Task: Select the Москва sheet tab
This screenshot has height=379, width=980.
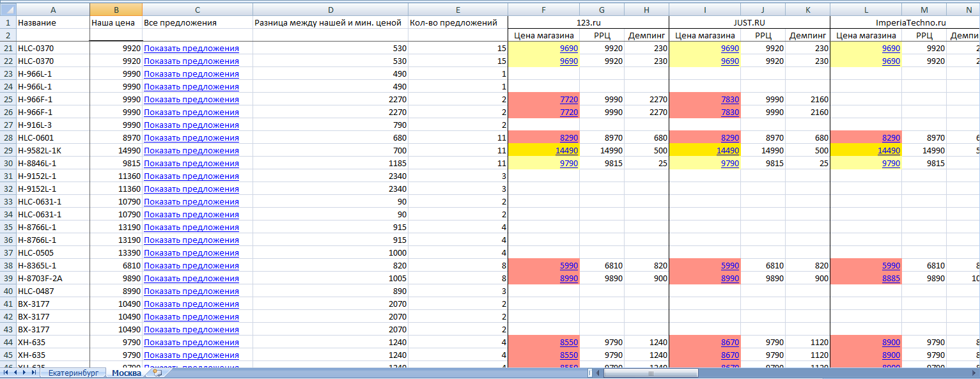Action: [127, 373]
